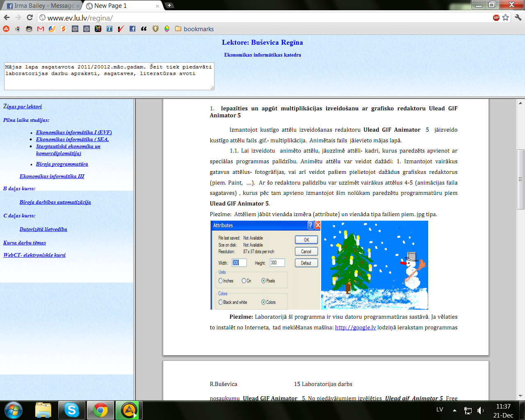Open the Chrome wrench settings menu

(518, 17)
